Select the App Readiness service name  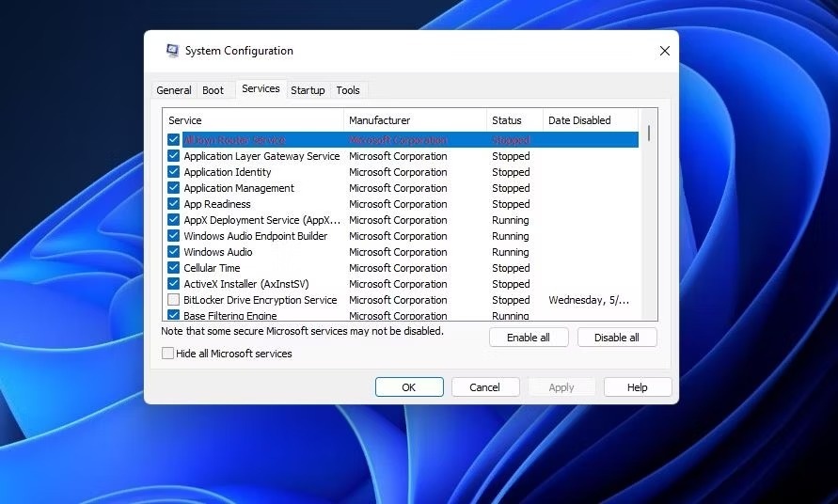tap(217, 204)
